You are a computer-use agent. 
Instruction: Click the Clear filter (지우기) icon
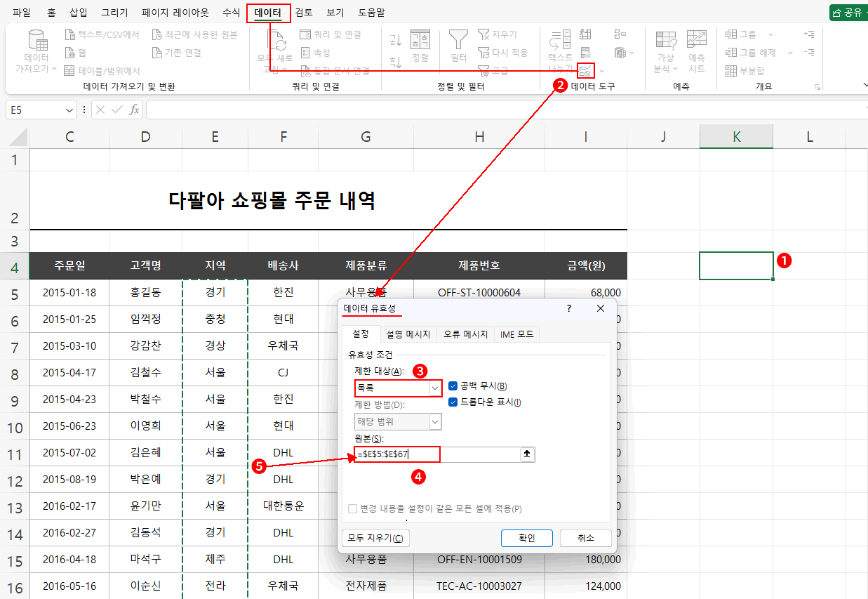pyautogui.click(x=483, y=34)
